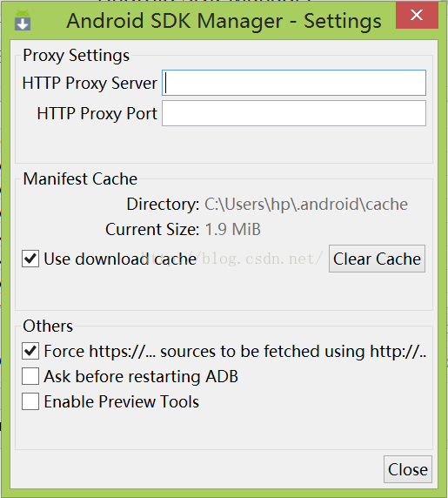Disable Force https sources fetched using http

[30, 351]
